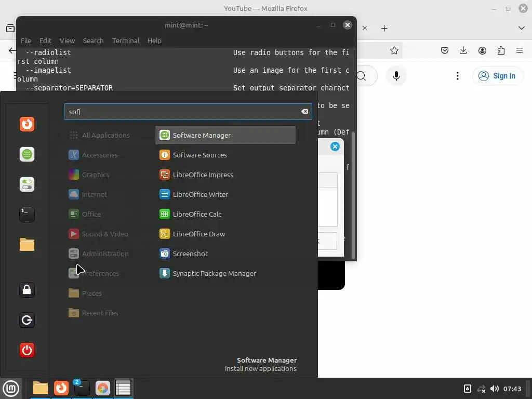Launch Firefox from the menu favorites sidebar
This screenshot has height=399, width=532.
[27, 124]
